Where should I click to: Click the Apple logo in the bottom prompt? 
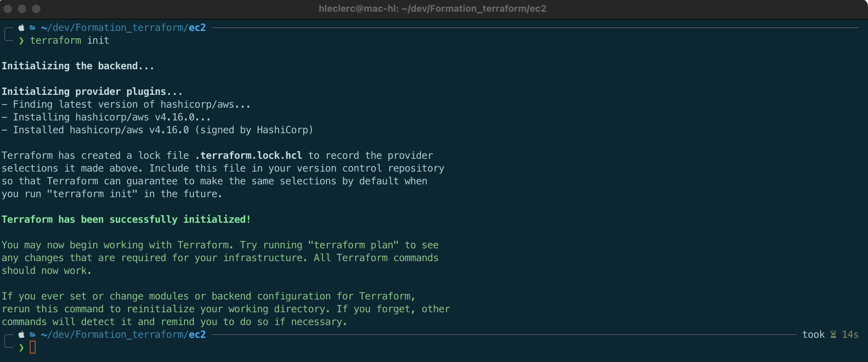tap(22, 335)
